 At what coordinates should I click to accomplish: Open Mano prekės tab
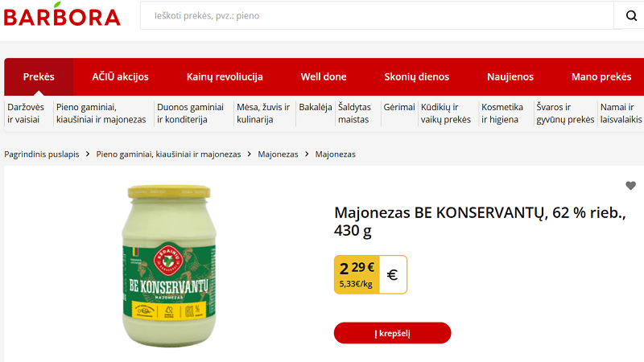[x=601, y=76]
